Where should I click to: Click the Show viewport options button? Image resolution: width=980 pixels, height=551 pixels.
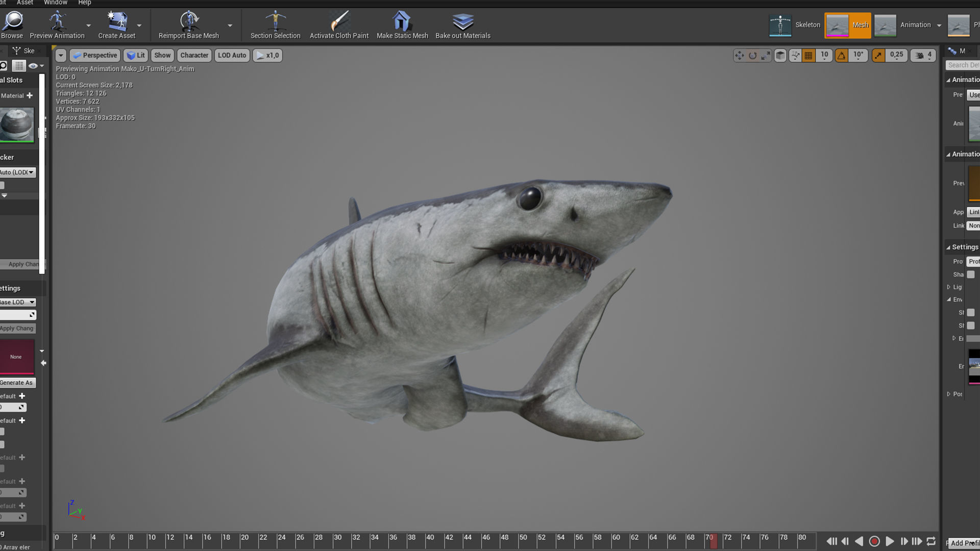[x=162, y=55]
